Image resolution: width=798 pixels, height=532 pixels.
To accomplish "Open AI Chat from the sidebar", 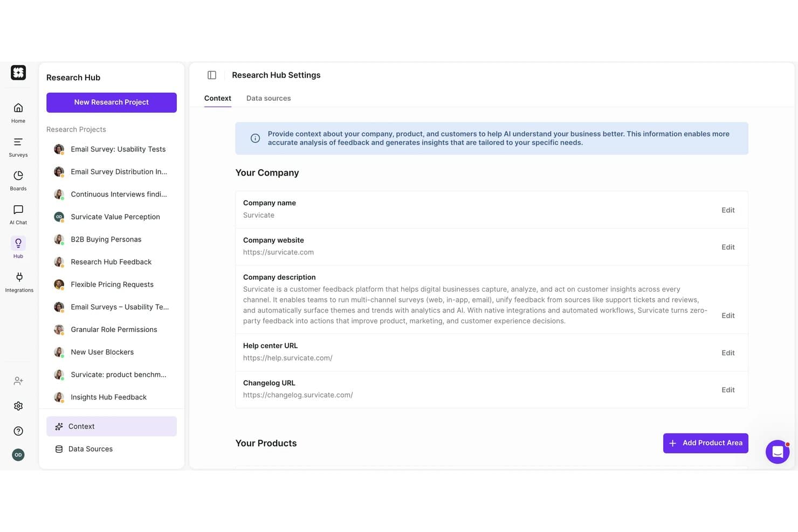I will click(18, 215).
